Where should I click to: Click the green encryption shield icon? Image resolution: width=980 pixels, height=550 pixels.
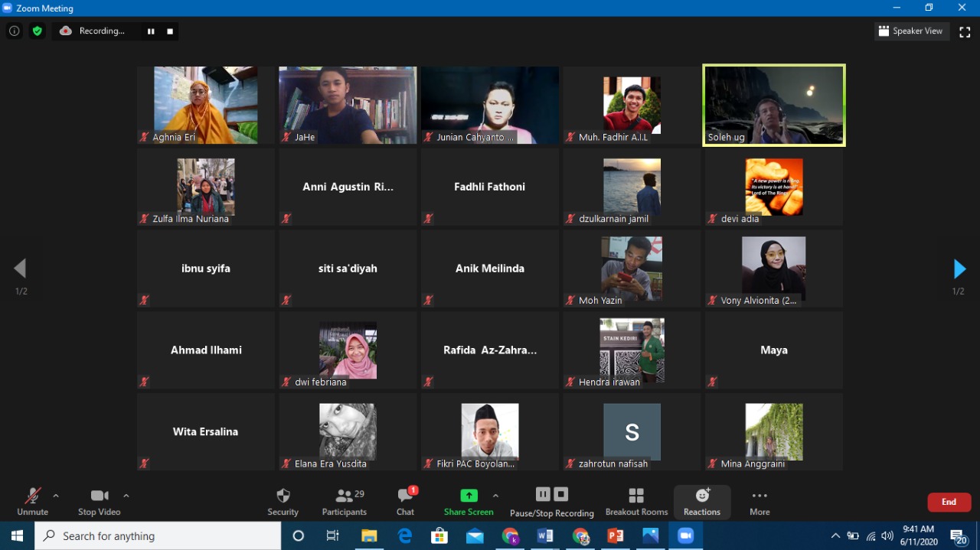(x=37, y=31)
